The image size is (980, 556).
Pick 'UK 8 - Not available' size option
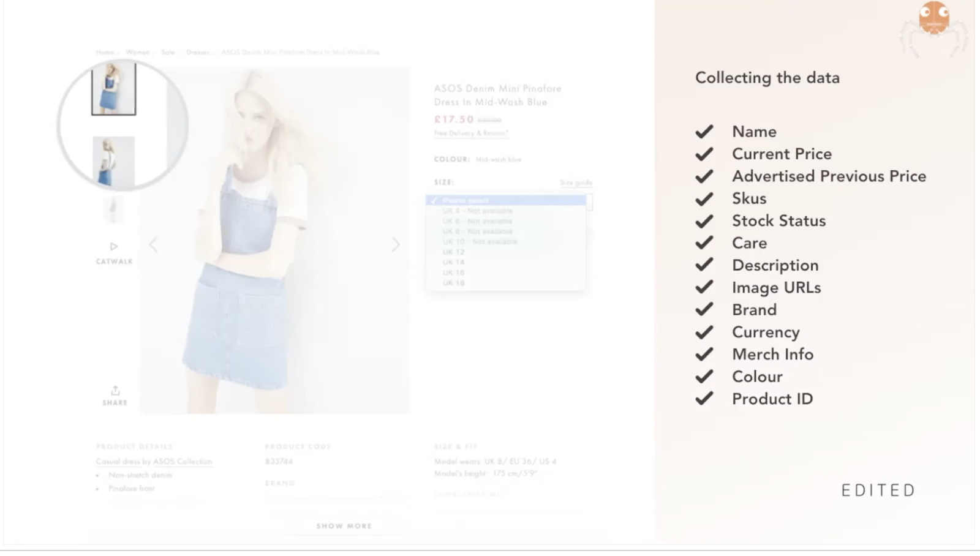478,231
